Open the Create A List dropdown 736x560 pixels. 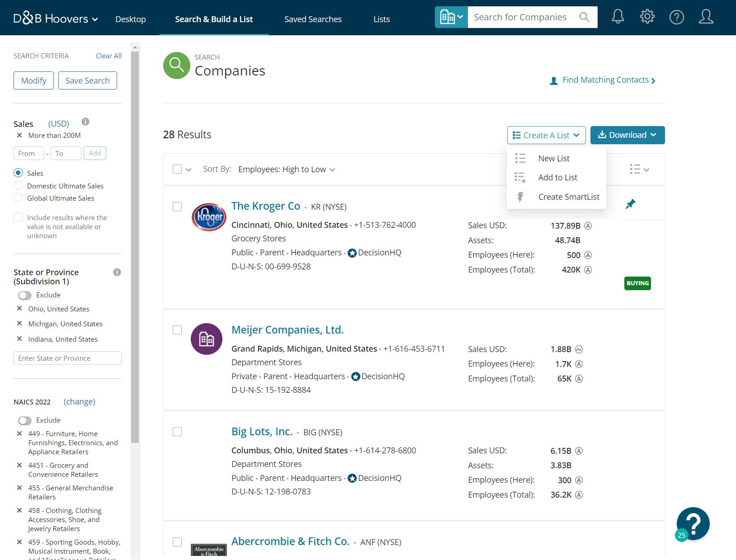[546, 135]
